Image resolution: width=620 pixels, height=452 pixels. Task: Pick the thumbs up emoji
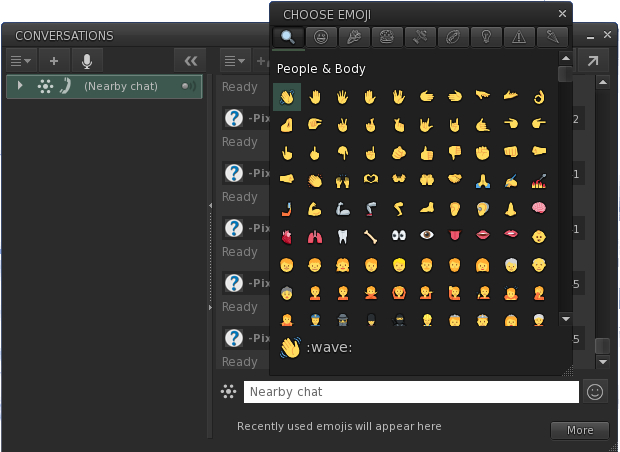pos(427,153)
